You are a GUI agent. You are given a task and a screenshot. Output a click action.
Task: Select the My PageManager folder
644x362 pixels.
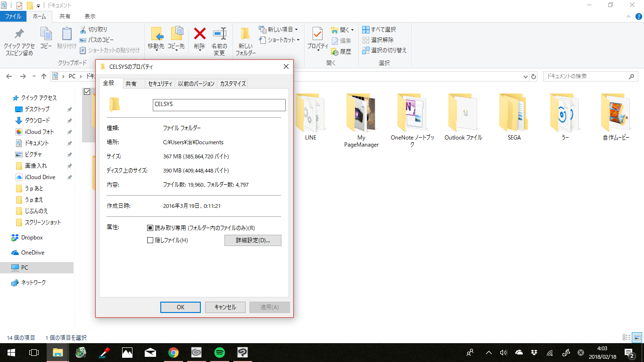(x=362, y=121)
